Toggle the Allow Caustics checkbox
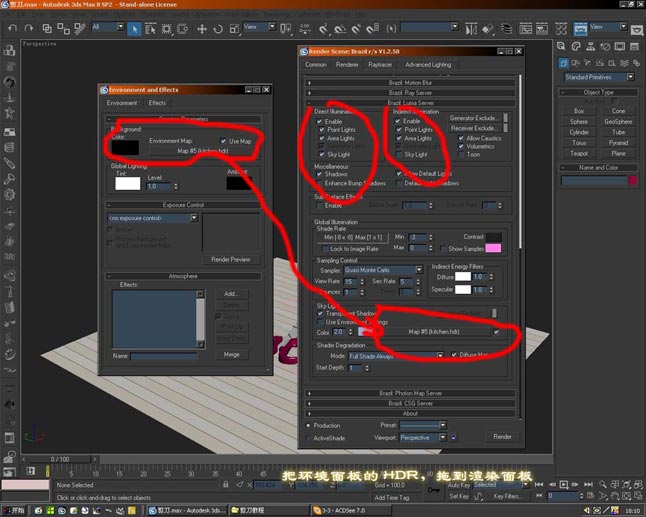 click(x=461, y=138)
